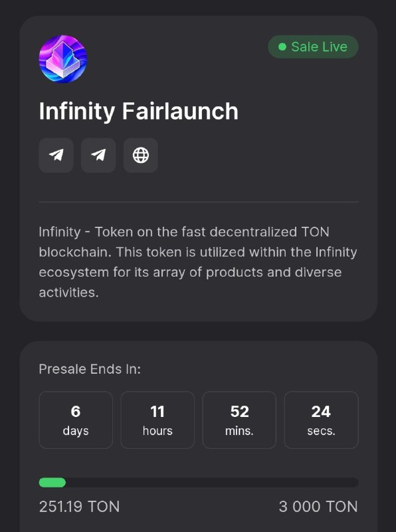Open the second Telegram link icon
The width and height of the screenshot is (396, 532).
pos(98,156)
